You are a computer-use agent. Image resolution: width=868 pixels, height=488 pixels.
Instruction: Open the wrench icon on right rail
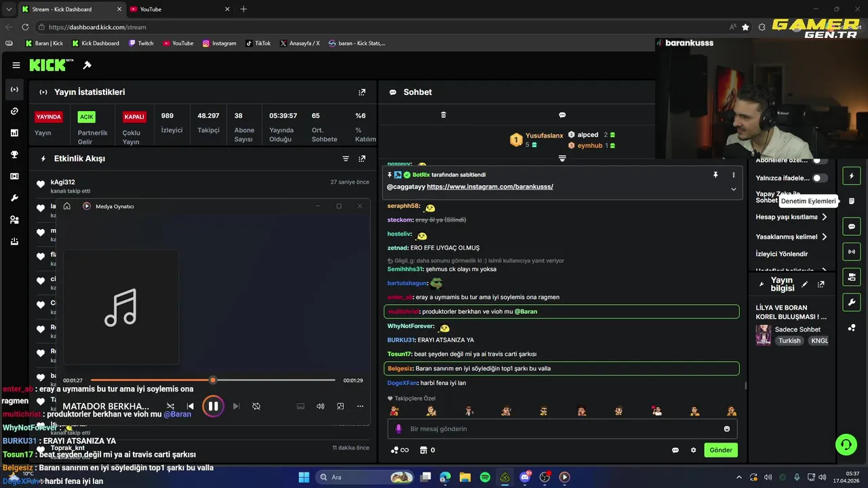(852, 302)
